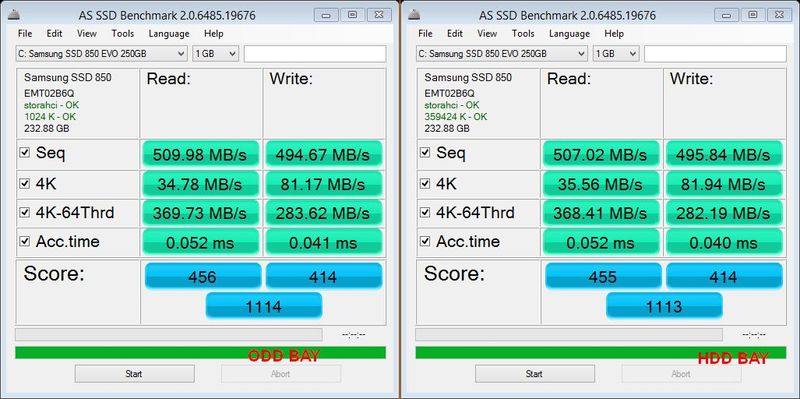This screenshot has width=800, height=399.
Task: Click the gray progress bar in right window
Action: (x=569, y=335)
